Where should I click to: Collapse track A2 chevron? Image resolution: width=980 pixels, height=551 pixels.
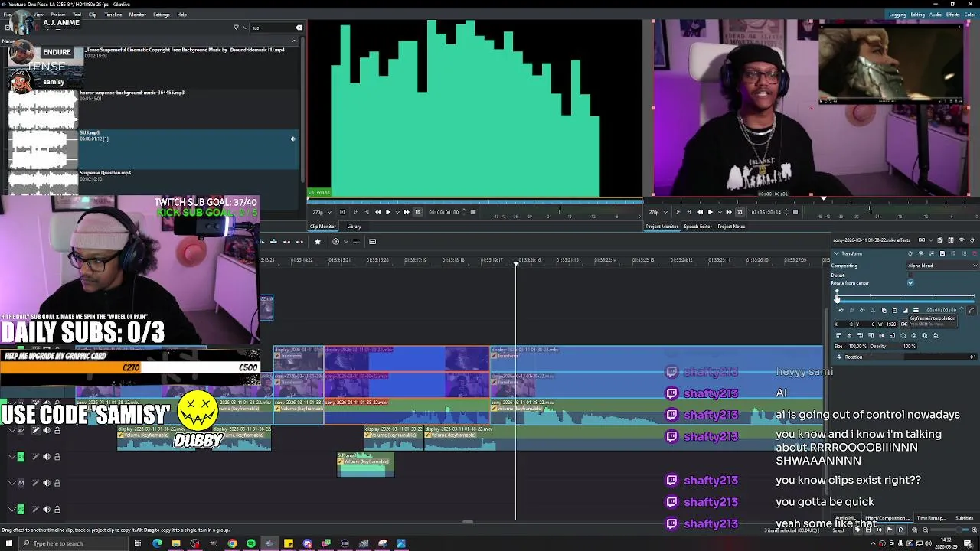(11, 431)
